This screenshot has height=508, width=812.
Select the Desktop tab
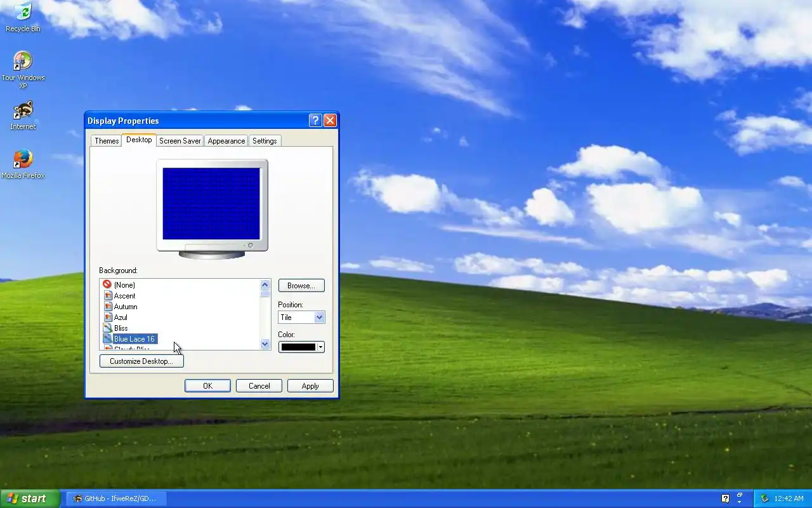[139, 140]
